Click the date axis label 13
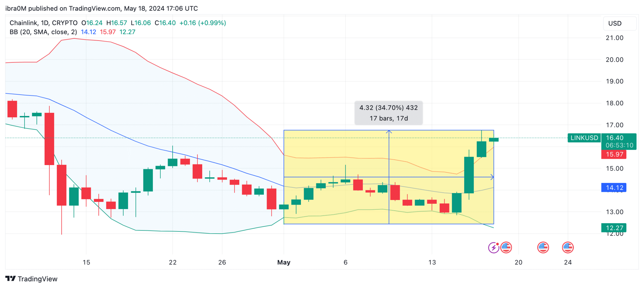The height and width of the screenshot is (288, 644). 432,262
